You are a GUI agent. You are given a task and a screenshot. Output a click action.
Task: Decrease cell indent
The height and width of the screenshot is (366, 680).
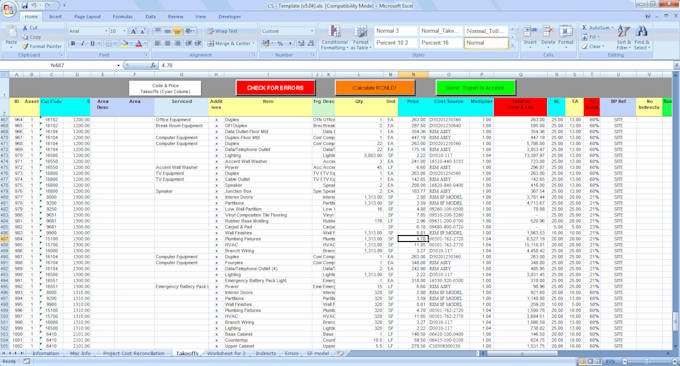189,43
